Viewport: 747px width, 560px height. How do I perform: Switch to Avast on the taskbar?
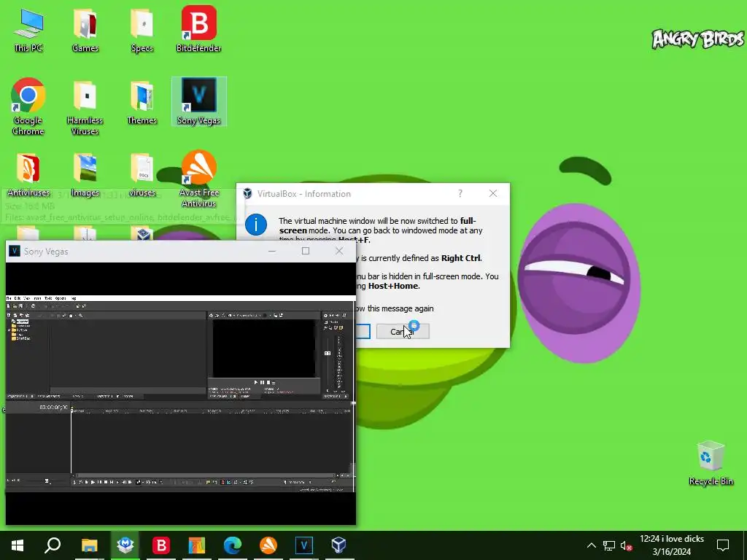[x=268, y=545]
